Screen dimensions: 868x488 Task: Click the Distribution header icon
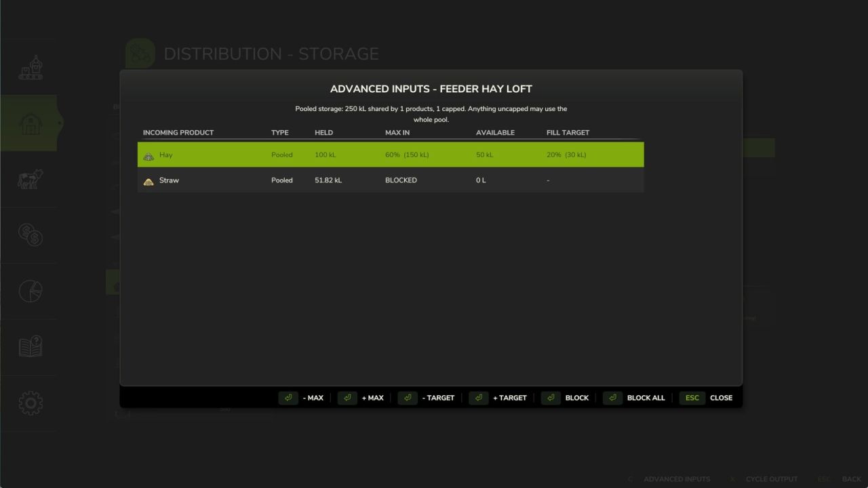click(140, 54)
